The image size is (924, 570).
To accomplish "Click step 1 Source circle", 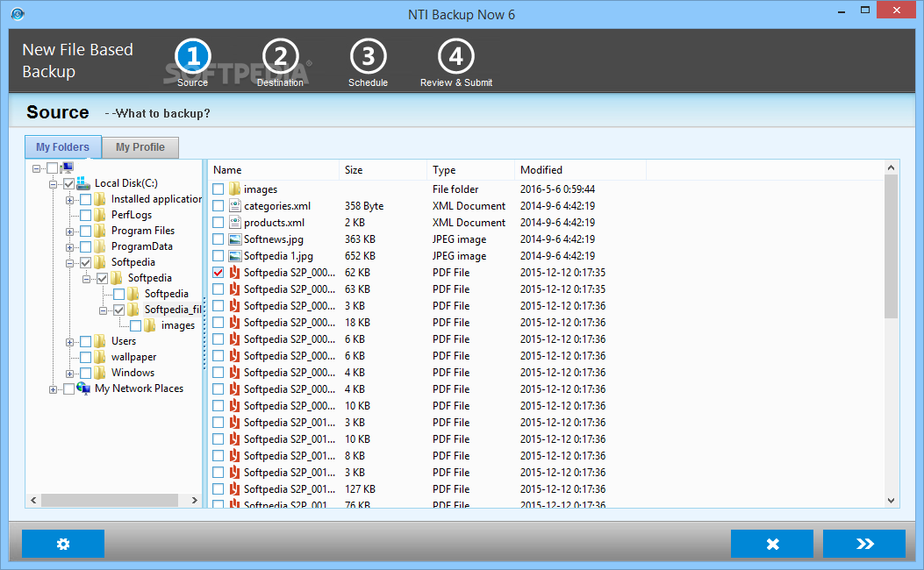I will coord(193,56).
